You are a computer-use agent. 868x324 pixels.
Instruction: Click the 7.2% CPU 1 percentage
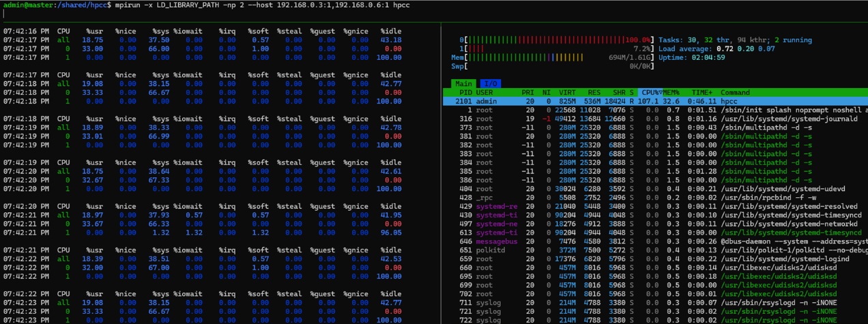tap(641, 49)
